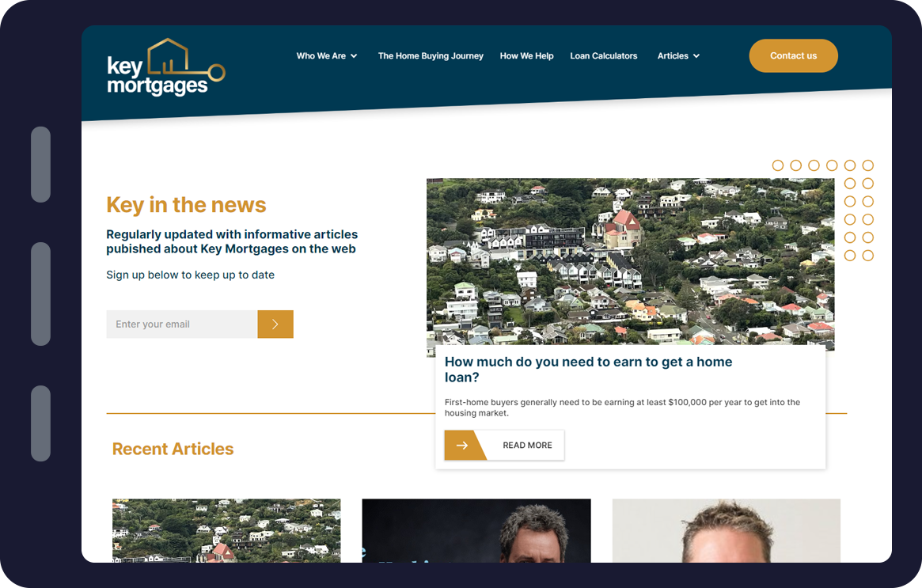Go to The Home Buying Journey page

point(431,56)
